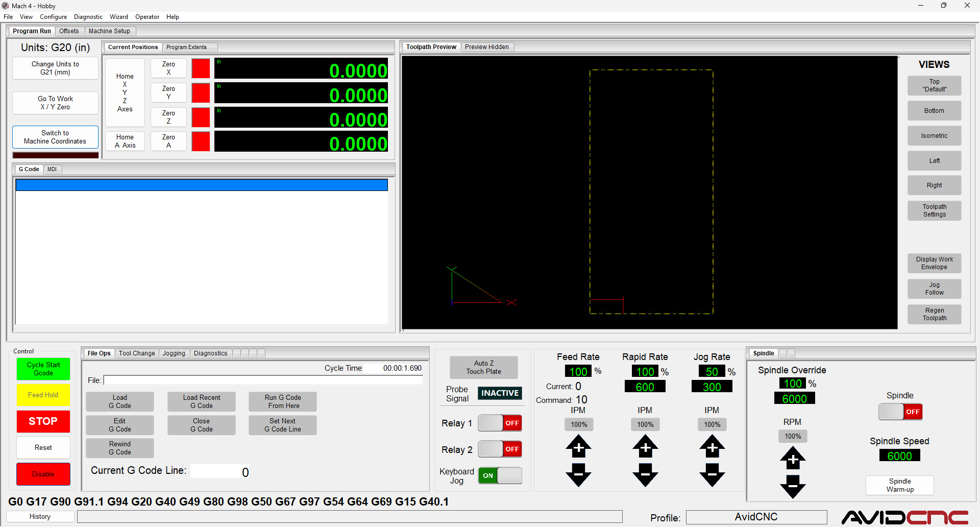Screen dimensions: 980x527
Task: Raise rapid rate using the plus arrow
Action: [645, 446]
